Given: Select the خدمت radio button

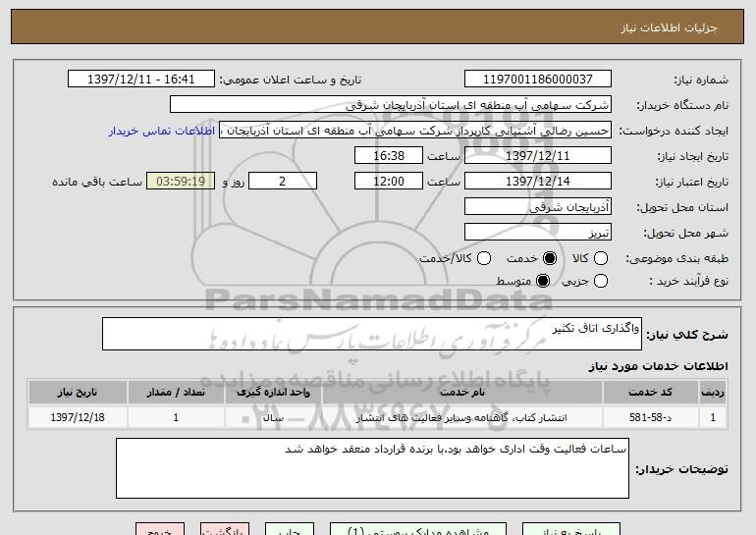Looking at the screenshot, I should (549, 258).
